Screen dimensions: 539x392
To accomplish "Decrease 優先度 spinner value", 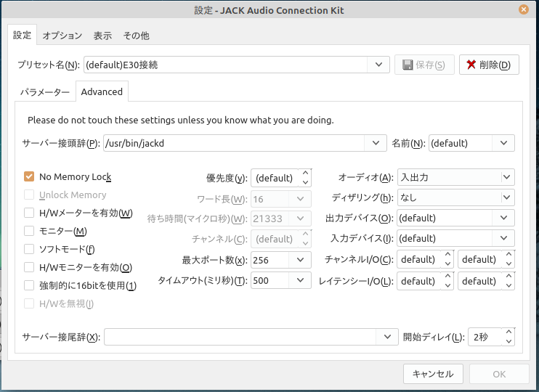I will (x=305, y=182).
